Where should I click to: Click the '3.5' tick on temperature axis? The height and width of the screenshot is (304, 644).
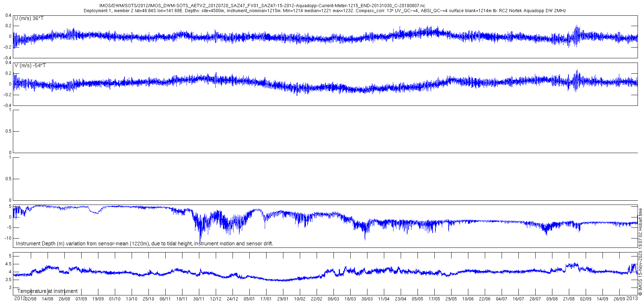[8, 280]
